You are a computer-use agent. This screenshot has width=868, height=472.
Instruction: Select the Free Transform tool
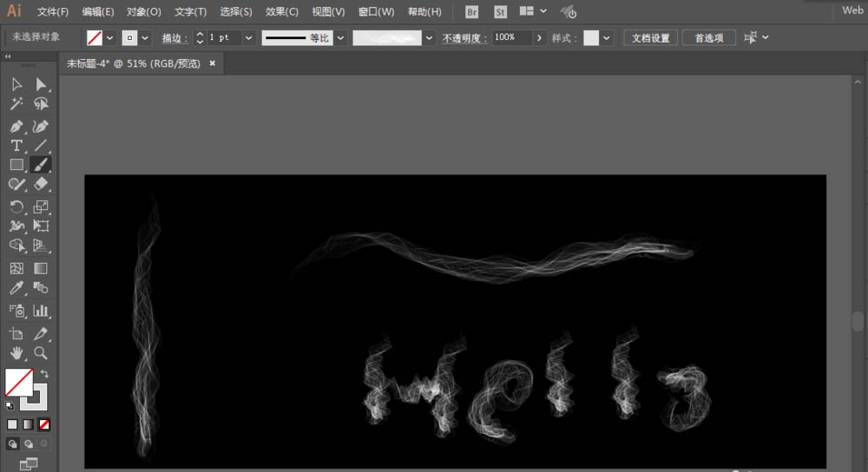tap(41, 226)
